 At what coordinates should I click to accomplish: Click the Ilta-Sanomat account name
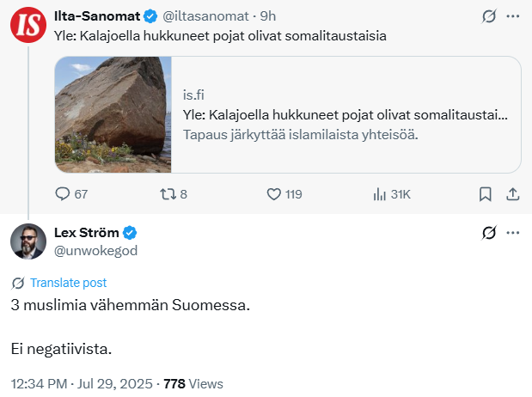97,15
